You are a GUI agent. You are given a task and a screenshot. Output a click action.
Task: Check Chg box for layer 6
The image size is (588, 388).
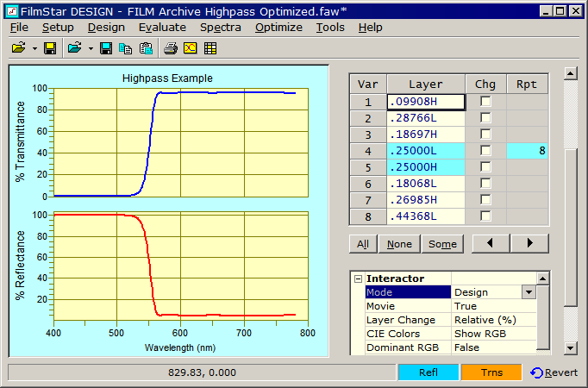[485, 184]
